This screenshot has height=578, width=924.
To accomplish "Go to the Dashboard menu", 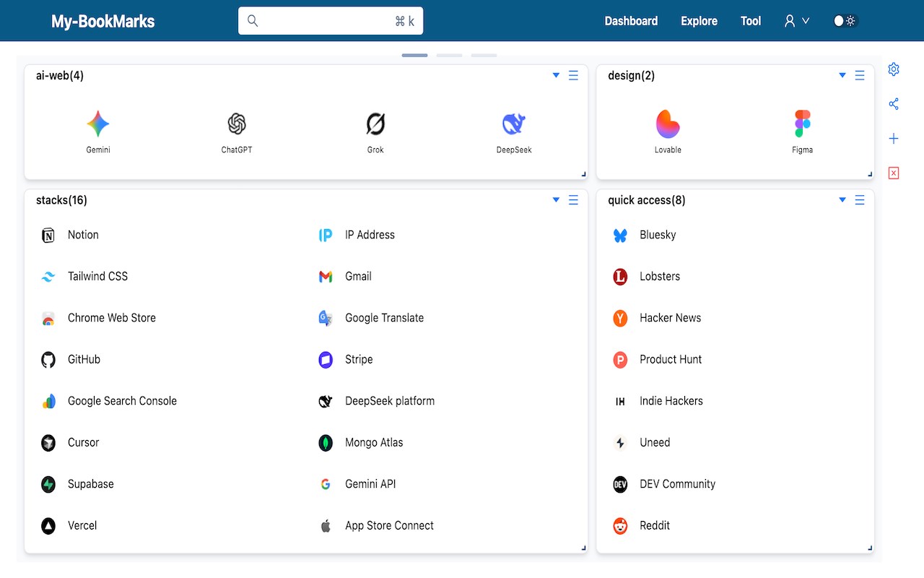I will coord(631,21).
